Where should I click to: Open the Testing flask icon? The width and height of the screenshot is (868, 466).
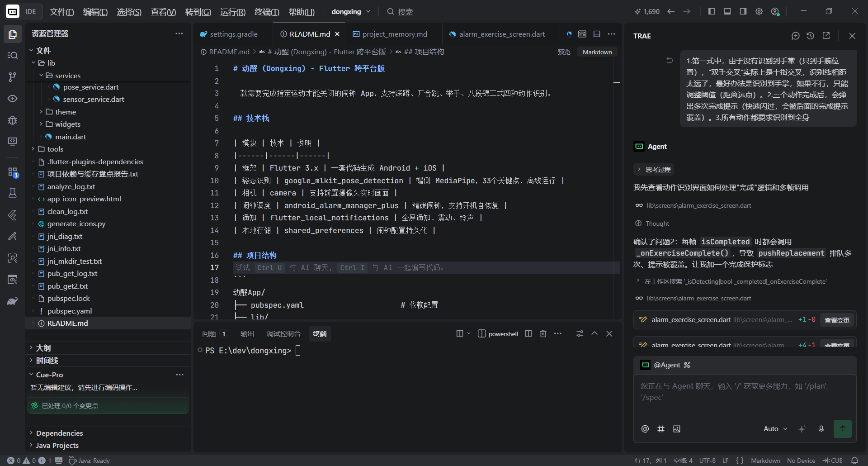[x=13, y=193]
